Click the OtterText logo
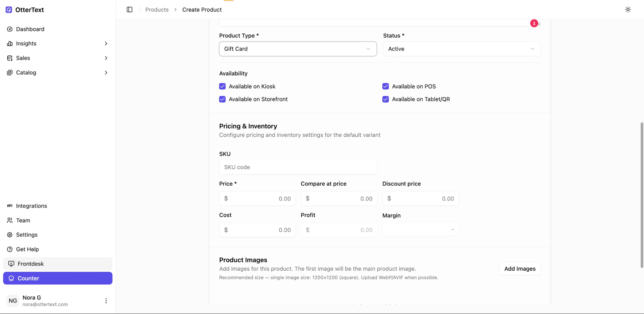644x314 pixels. click(24, 10)
